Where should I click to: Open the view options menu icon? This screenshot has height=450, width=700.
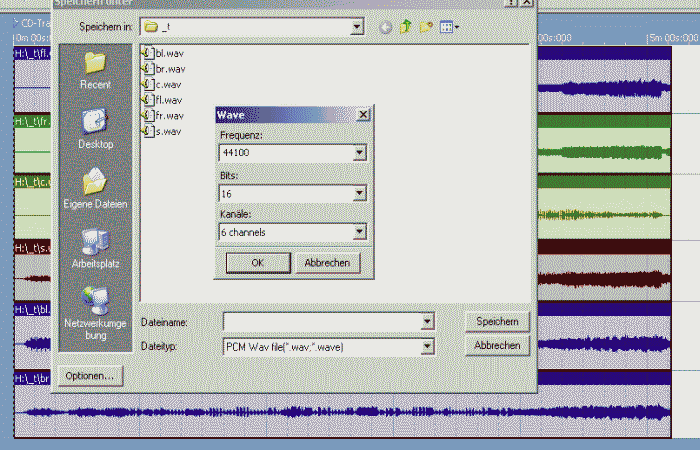(x=449, y=27)
